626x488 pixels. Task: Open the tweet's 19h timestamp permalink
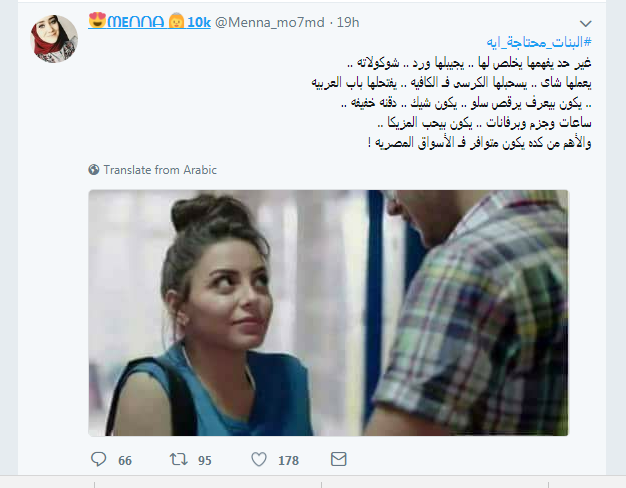[348, 22]
